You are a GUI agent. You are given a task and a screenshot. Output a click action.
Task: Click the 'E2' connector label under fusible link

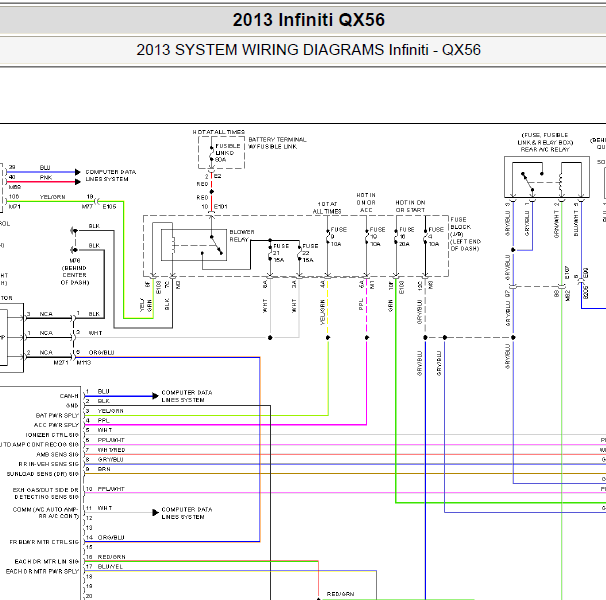(x=218, y=176)
